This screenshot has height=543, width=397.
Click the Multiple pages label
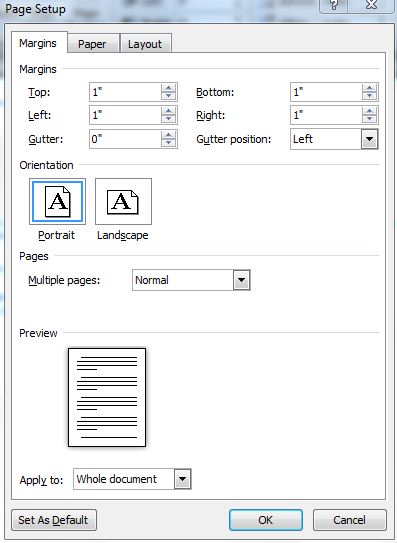(x=64, y=280)
